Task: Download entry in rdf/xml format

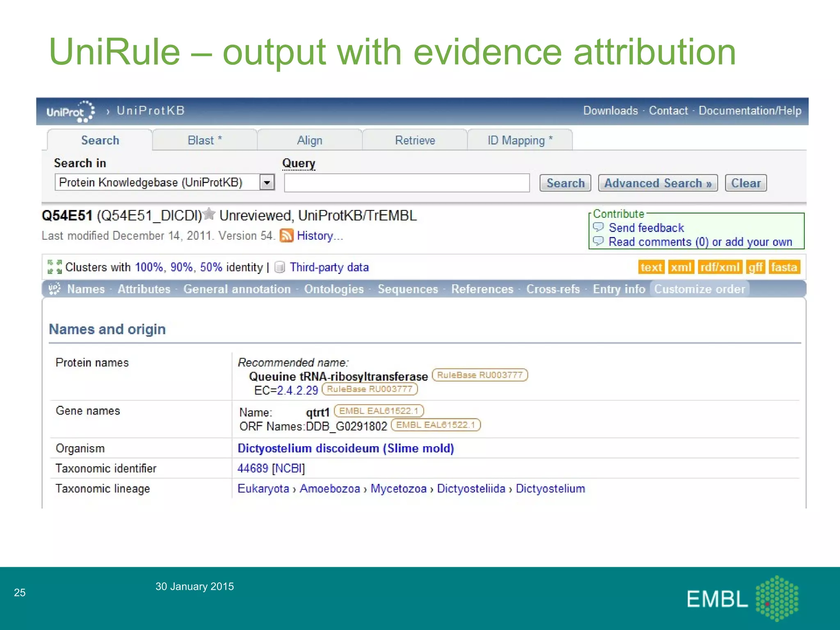Action: click(x=720, y=267)
